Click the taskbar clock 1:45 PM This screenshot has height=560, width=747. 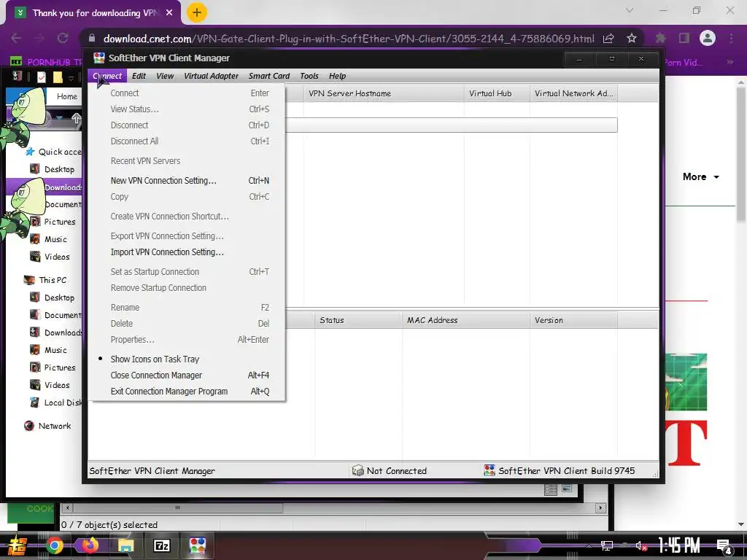pos(679,545)
